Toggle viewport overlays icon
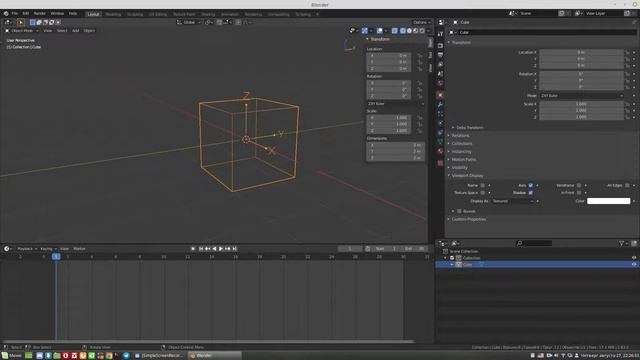This screenshot has width=640, height=360. 380,31
